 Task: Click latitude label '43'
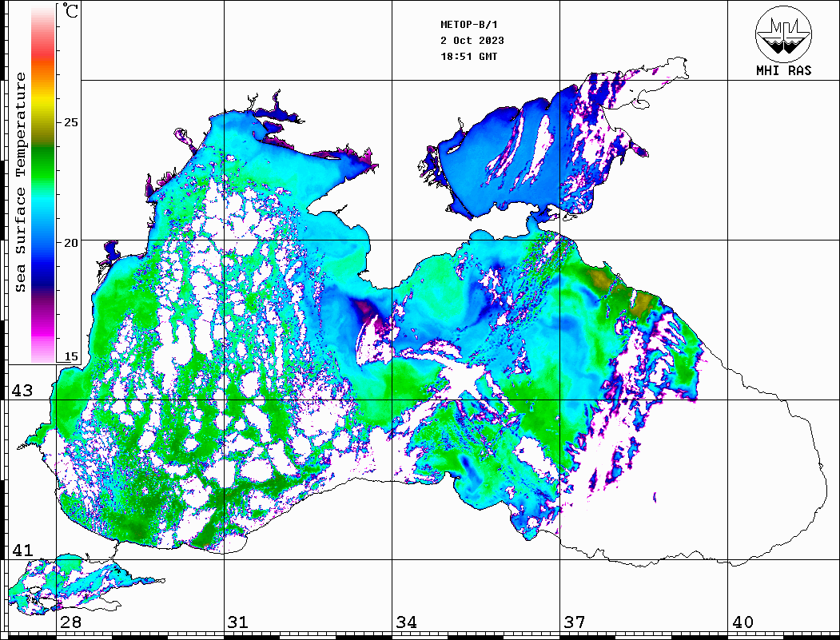point(22,391)
